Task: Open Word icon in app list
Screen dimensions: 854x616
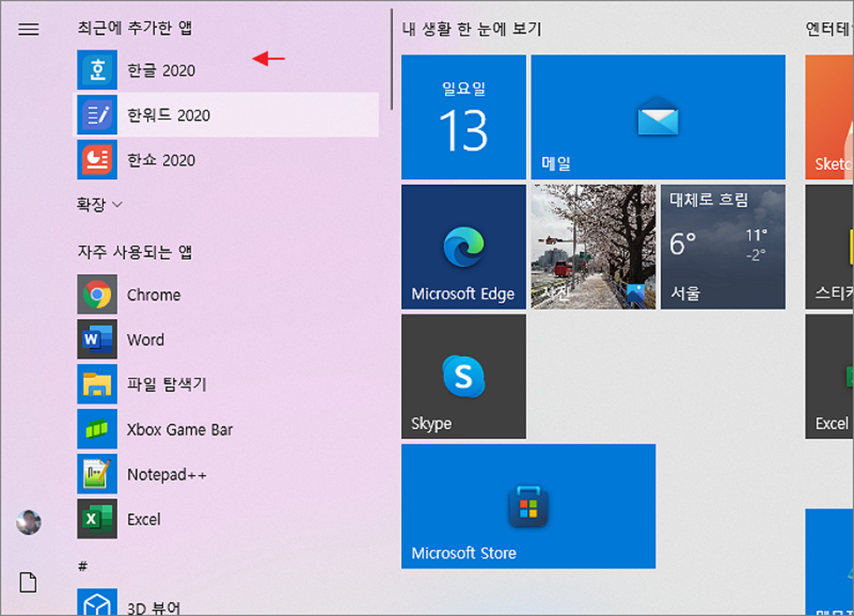Action: (97, 339)
